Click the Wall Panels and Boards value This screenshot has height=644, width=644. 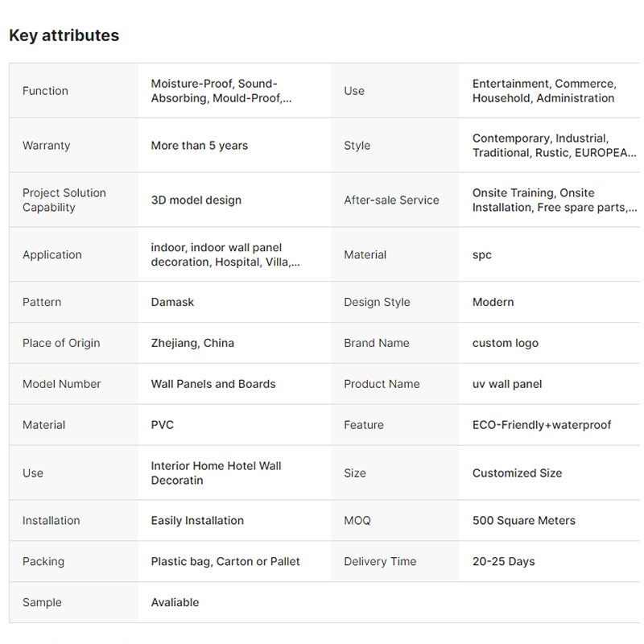213,384
